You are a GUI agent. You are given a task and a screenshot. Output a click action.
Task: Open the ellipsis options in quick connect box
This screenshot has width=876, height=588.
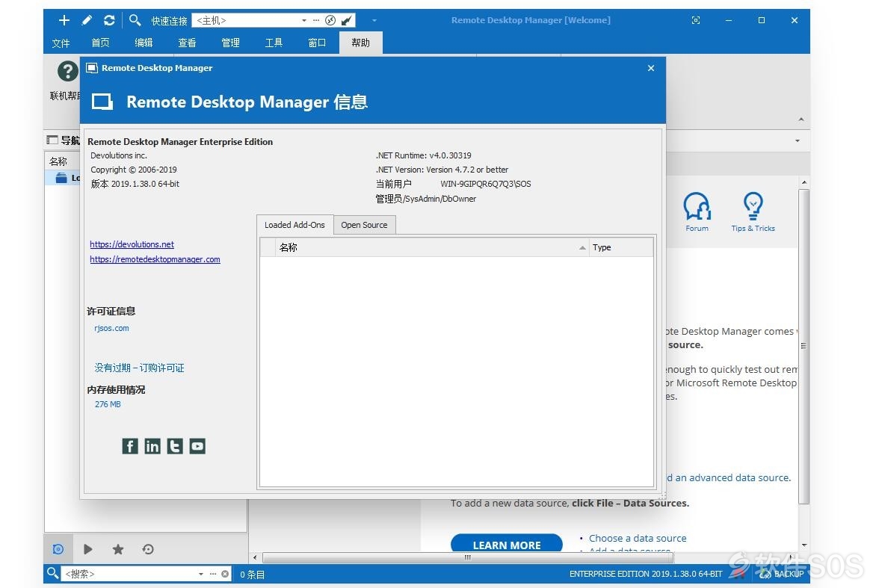tap(316, 20)
